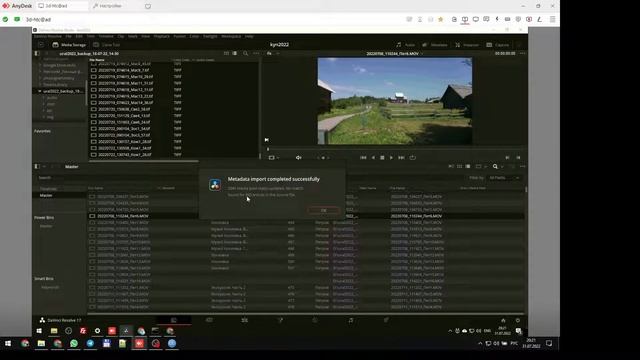640x360 pixels.
Task: Switch to the Edit page icon
Action: coord(244,320)
